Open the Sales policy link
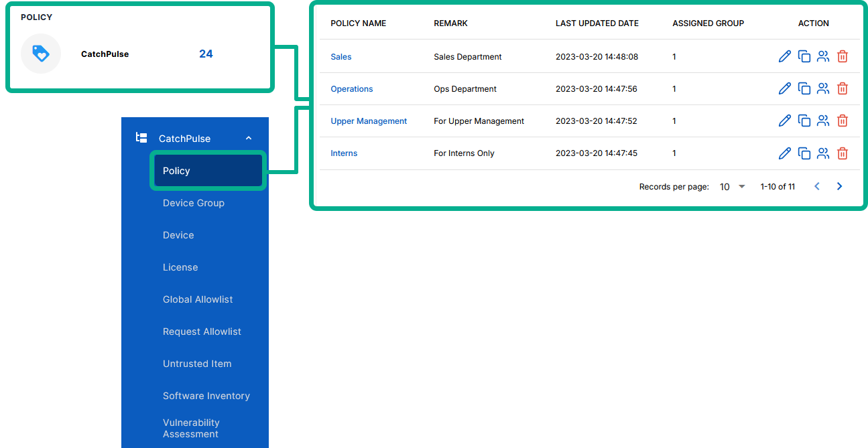 click(341, 57)
